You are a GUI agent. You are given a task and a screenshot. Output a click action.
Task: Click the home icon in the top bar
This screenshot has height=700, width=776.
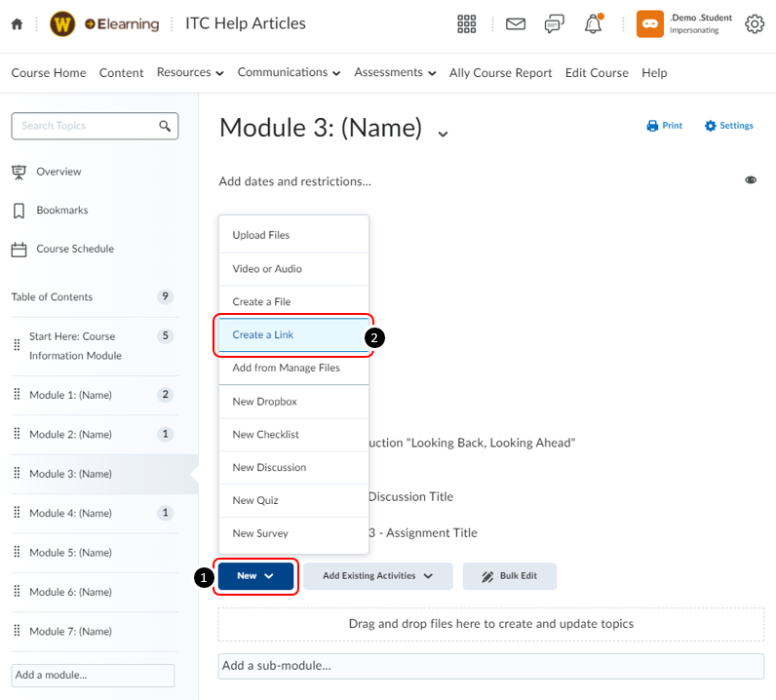point(17,24)
